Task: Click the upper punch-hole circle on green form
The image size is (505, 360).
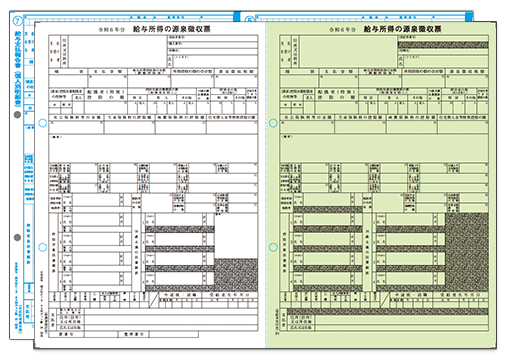Action: point(273,123)
